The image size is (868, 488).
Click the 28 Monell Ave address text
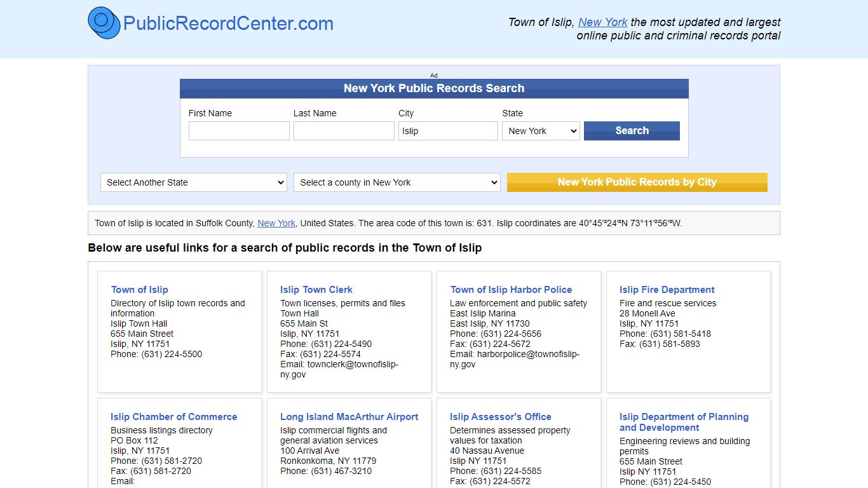pyautogui.click(x=648, y=313)
